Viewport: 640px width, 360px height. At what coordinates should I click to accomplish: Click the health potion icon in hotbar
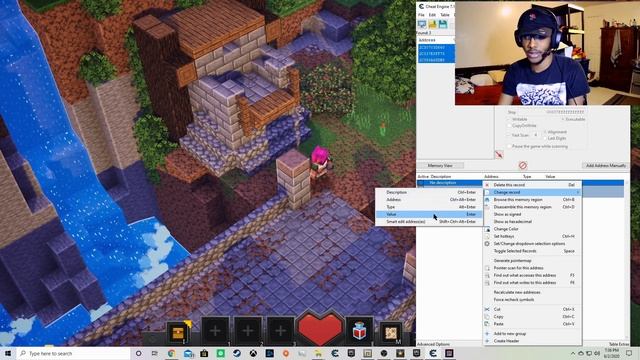(x=359, y=330)
